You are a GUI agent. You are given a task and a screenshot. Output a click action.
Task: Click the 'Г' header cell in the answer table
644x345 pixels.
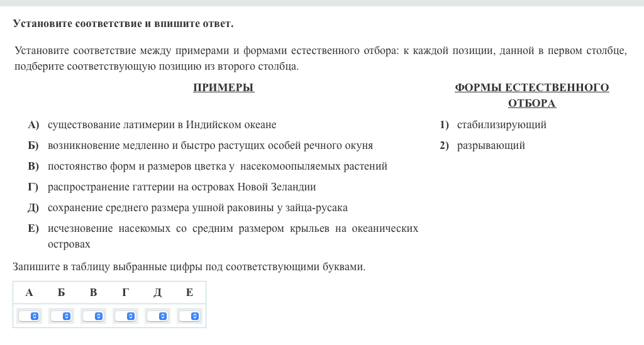(126, 292)
